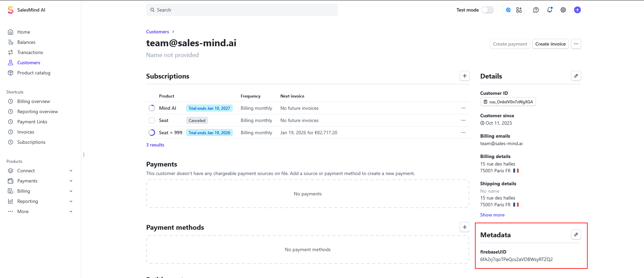
Task: Expand the Billing sidebar section
Action: click(40, 191)
